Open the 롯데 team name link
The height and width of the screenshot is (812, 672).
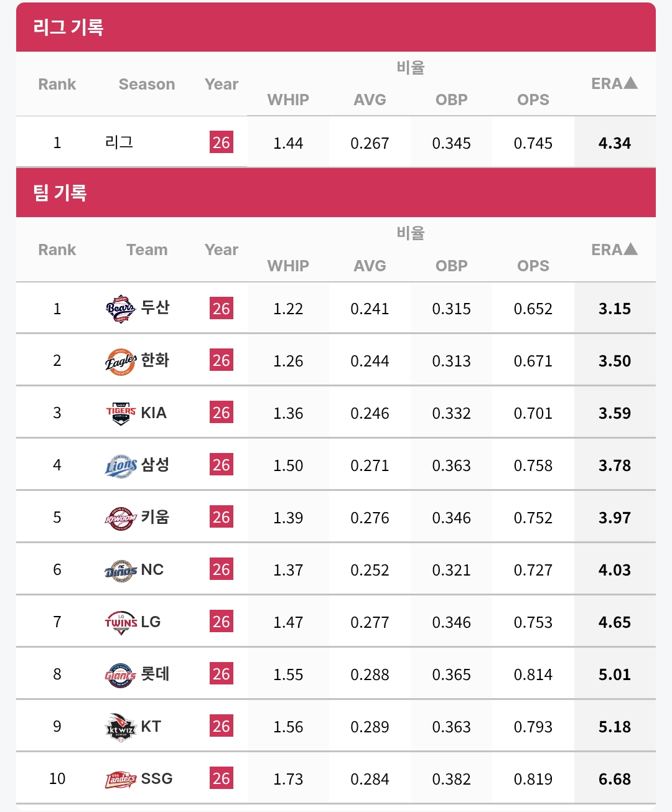[x=156, y=673]
